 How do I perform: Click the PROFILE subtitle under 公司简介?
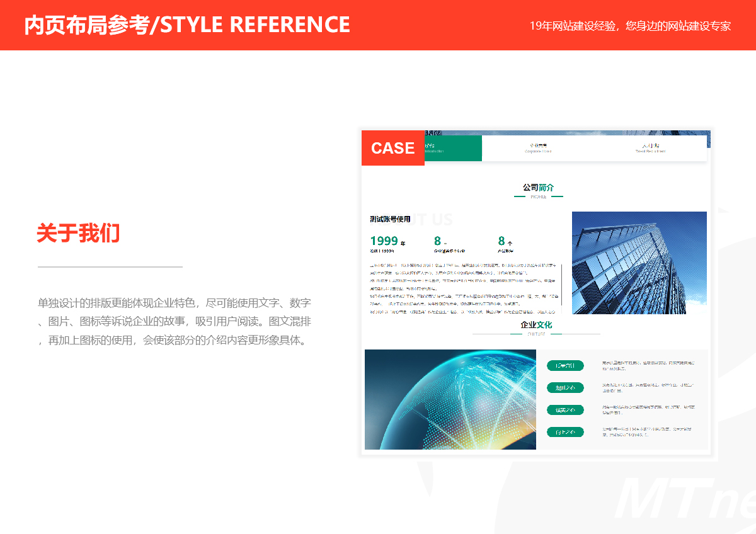tap(538, 197)
